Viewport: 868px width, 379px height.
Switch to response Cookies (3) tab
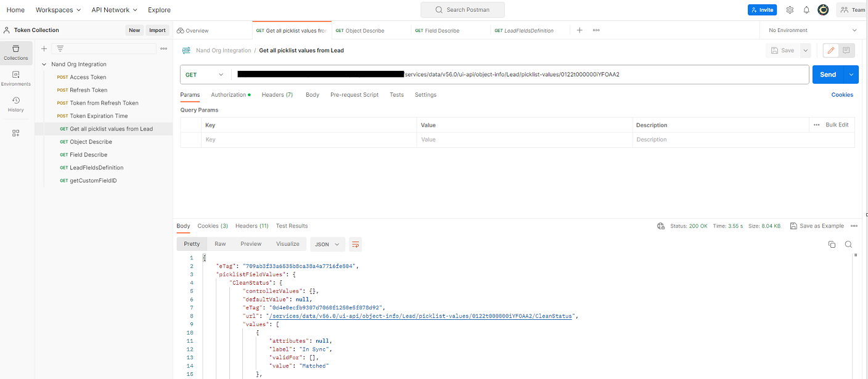213,226
